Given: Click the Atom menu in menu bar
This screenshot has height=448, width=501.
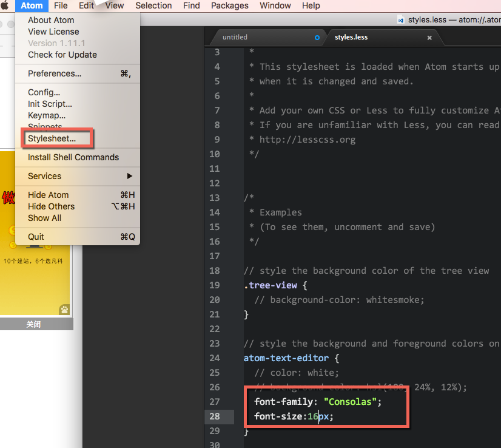Looking at the screenshot, I should pyautogui.click(x=32, y=5).
